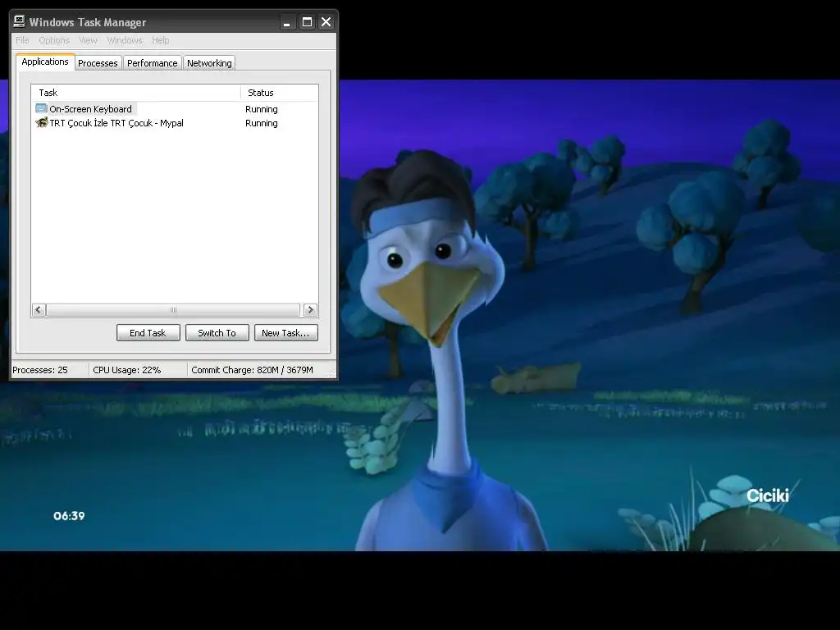Close the Task Manager window
840x630 pixels.
(326, 22)
